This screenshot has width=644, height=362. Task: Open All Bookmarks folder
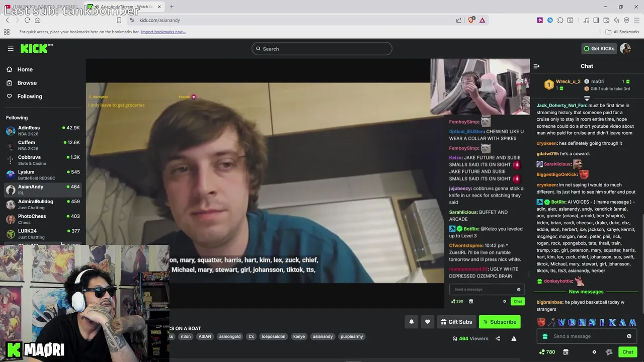622,32
